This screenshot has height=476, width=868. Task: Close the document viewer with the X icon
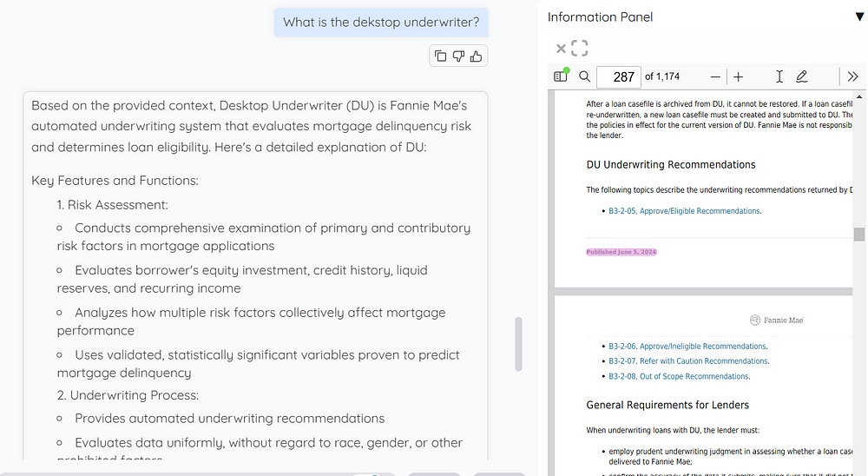(x=561, y=49)
